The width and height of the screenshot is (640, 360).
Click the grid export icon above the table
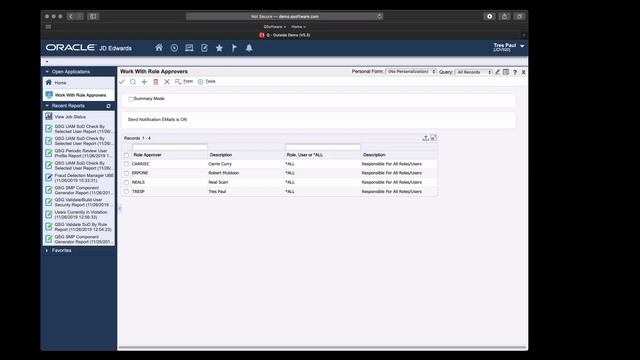425,138
